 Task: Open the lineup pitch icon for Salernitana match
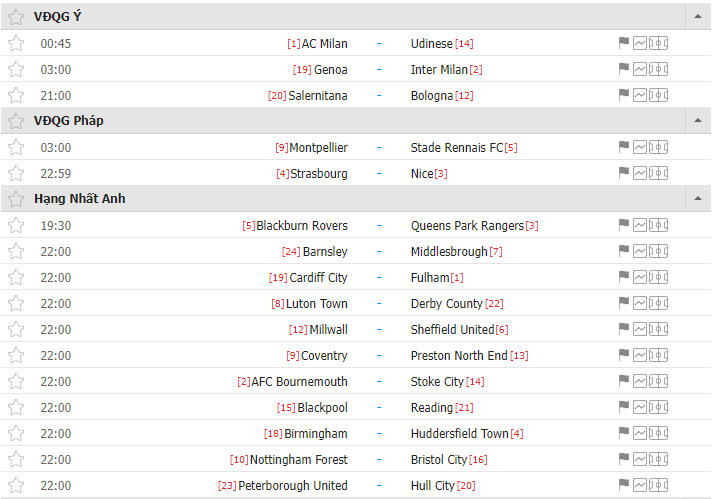[658, 95]
